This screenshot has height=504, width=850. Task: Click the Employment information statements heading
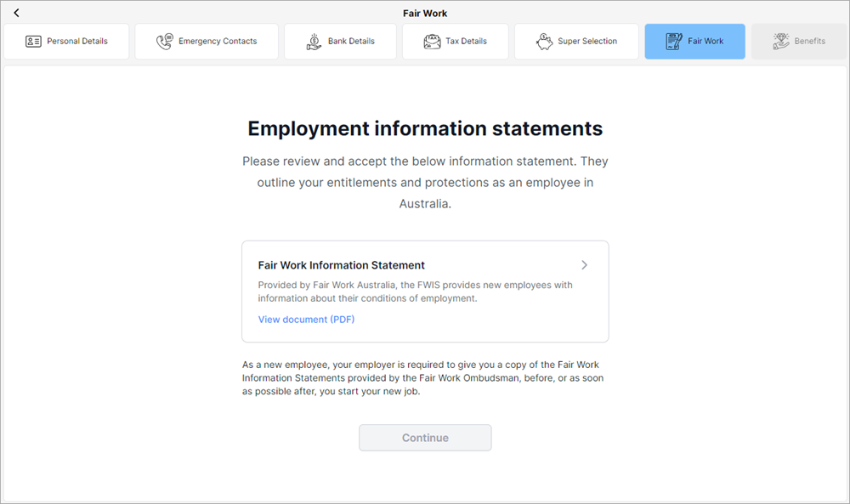coord(425,128)
